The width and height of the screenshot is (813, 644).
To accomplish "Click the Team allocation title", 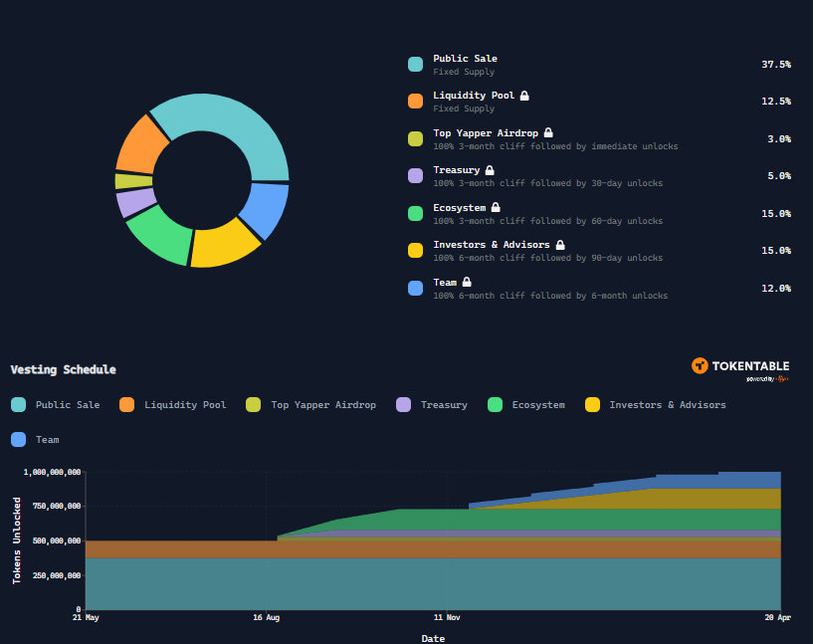I will coord(445,283).
